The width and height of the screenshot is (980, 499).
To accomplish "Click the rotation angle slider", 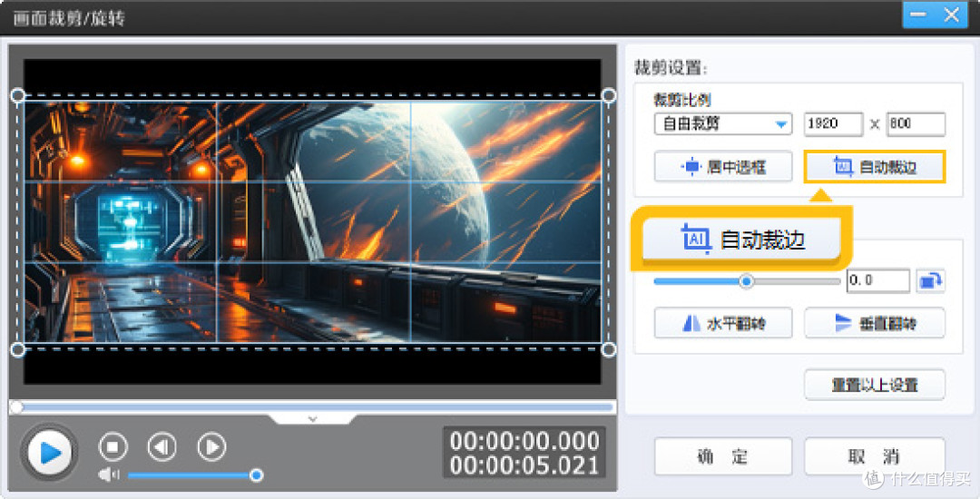I will tap(747, 281).
